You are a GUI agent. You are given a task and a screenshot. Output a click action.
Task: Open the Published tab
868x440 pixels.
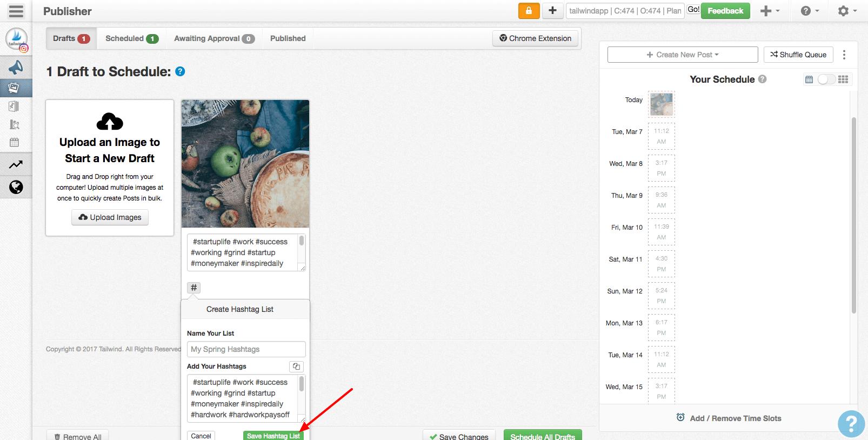tap(288, 38)
